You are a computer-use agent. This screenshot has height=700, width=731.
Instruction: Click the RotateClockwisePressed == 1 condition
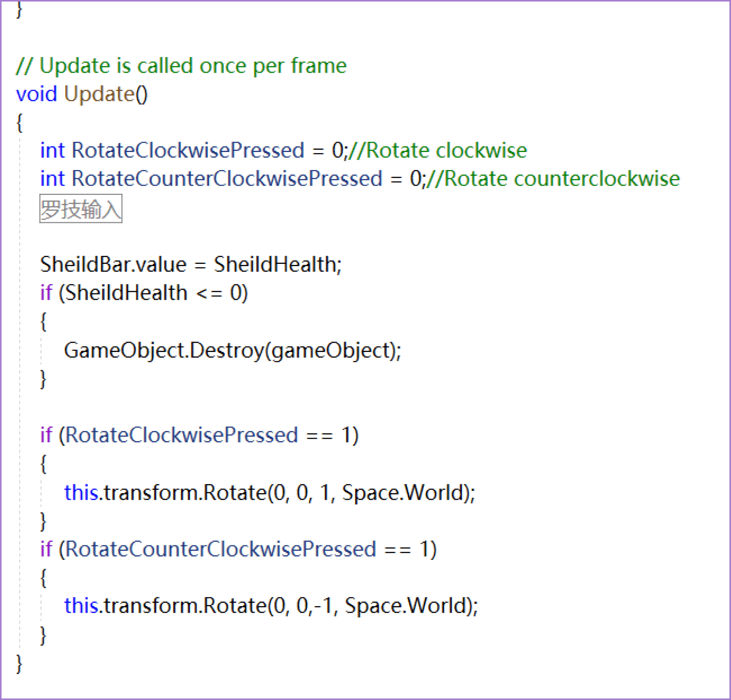[x=209, y=435]
